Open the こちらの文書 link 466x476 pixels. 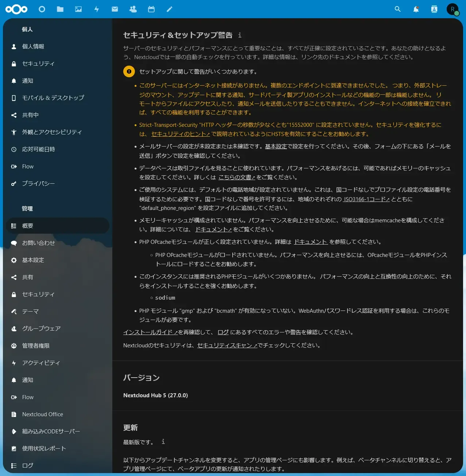pos(237,177)
